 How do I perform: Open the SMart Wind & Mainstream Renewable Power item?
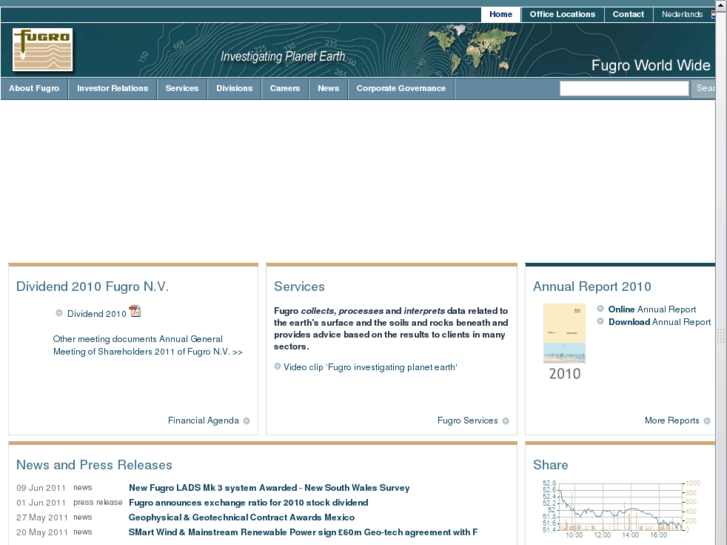[x=303, y=532]
